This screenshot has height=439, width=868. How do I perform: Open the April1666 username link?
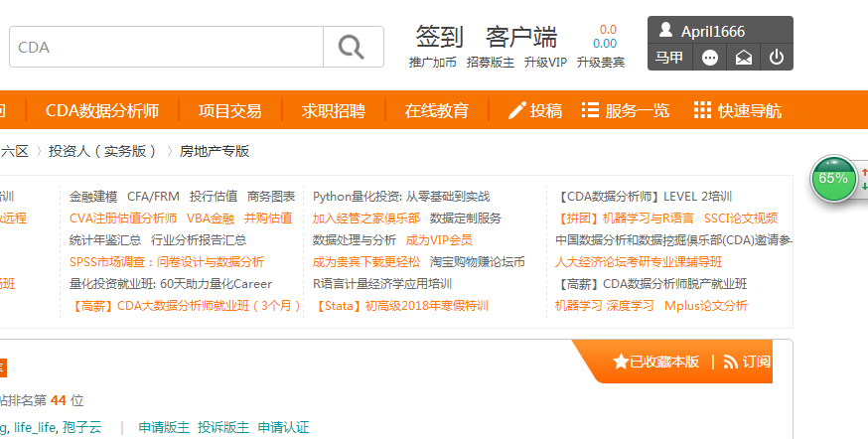(713, 32)
